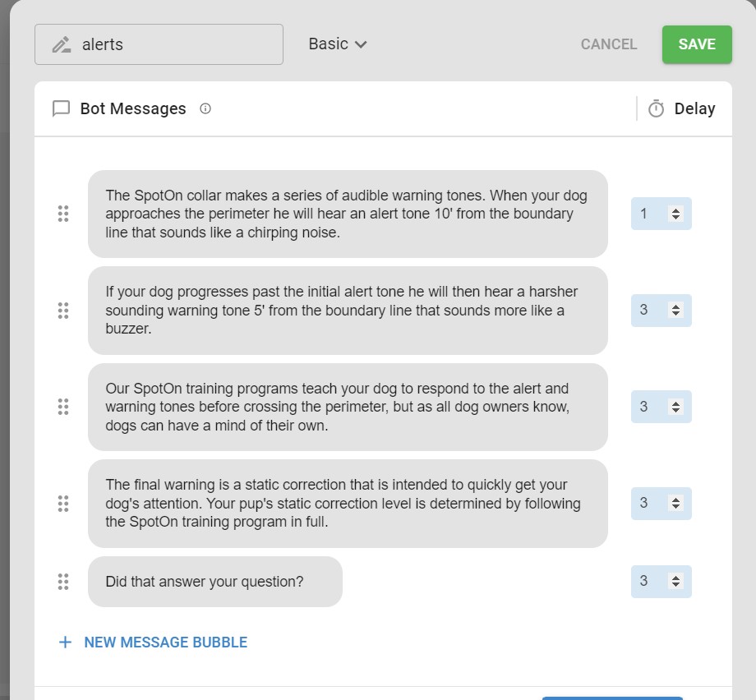Click the chat bubble icon beside Bot Messages
This screenshot has height=700, width=756.
[62, 108]
